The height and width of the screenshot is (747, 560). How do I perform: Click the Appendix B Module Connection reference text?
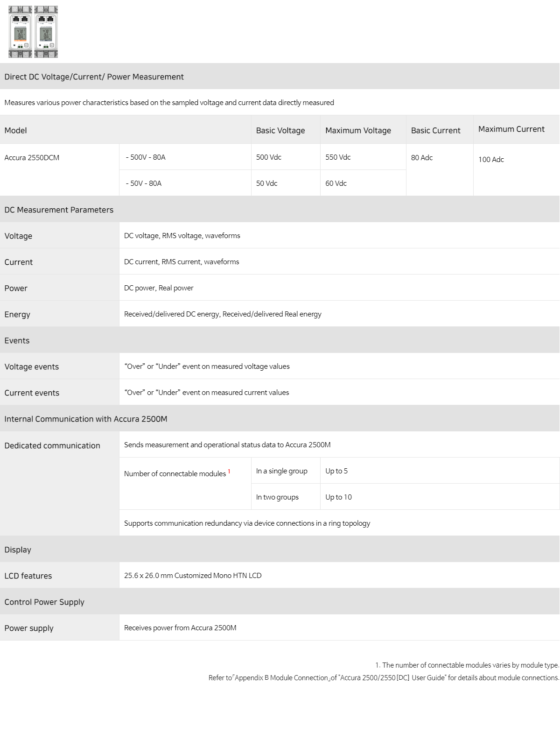click(x=281, y=677)
